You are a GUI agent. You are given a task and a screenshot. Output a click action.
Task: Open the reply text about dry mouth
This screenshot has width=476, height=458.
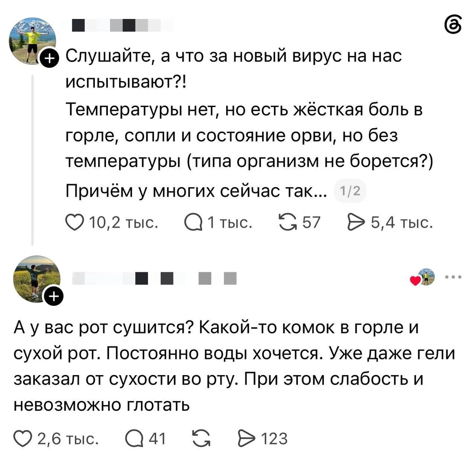[234, 366]
